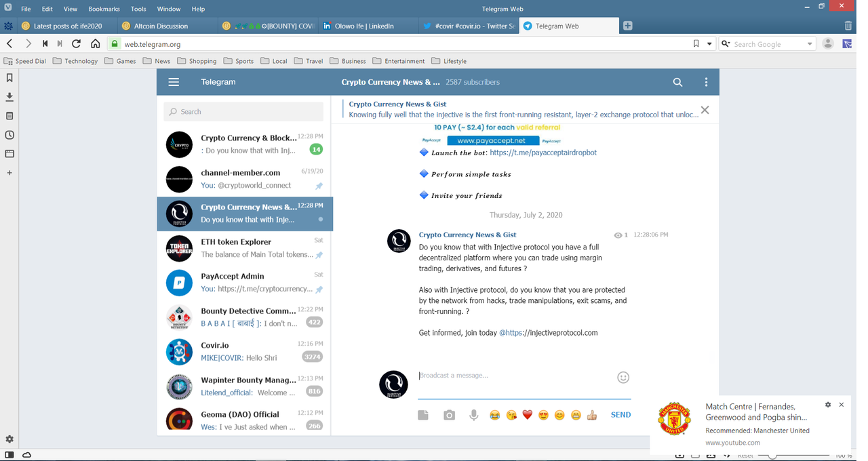Open the PayAccept Admin chat
The image size is (868, 461).
pos(245,283)
